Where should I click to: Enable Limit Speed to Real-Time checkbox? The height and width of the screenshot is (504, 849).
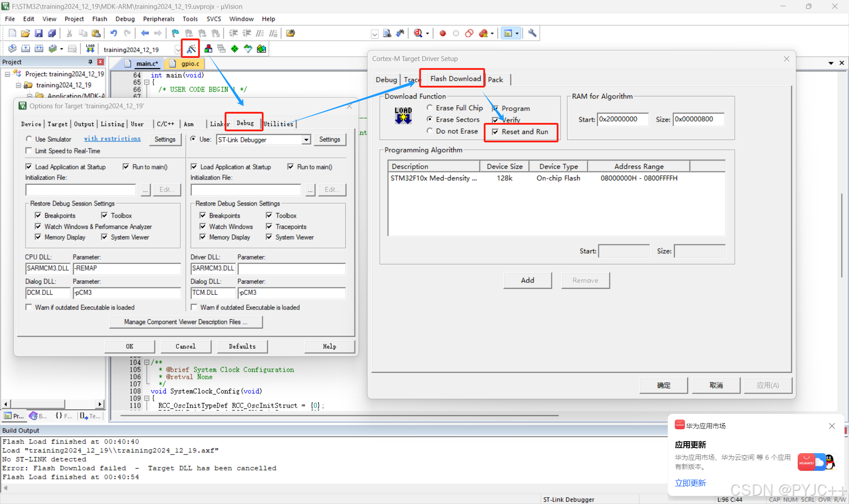[x=29, y=151]
